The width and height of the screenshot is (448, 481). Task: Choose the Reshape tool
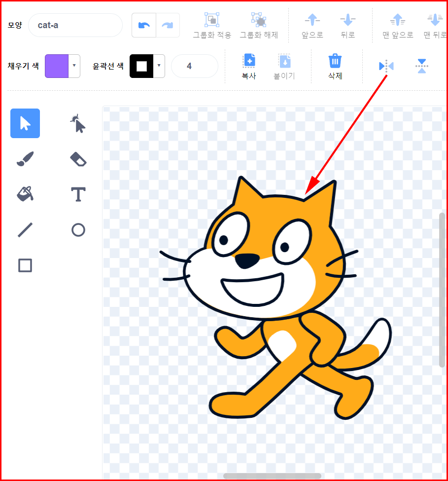point(78,123)
